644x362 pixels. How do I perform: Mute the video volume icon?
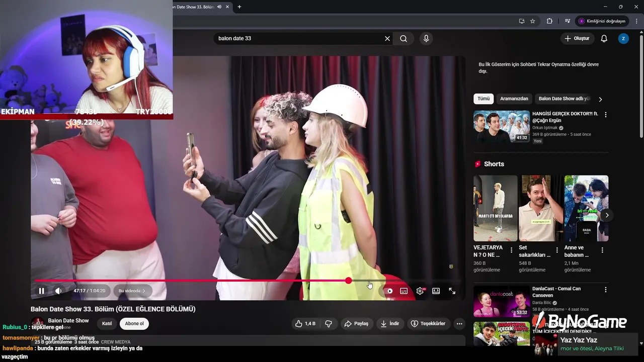tap(58, 291)
